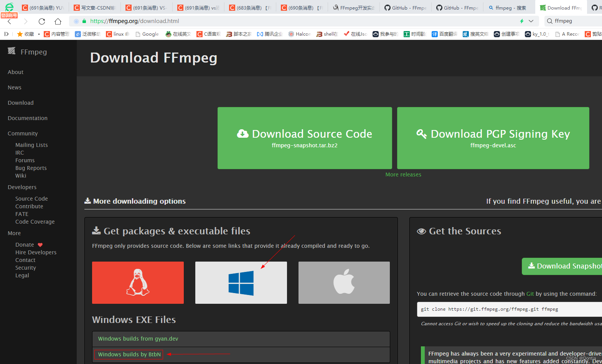This screenshot has height=364, width=602.
Task: Choose the Apple macOS packages tile
Action: point(344,283)
